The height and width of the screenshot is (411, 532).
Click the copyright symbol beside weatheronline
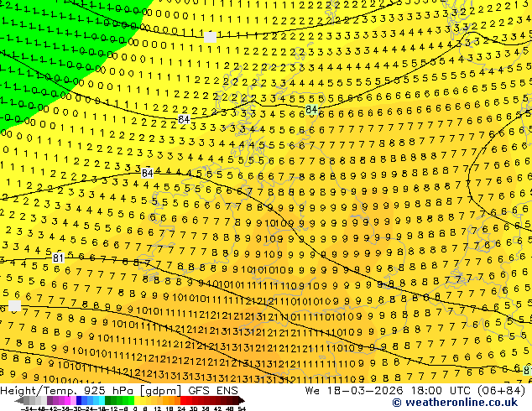(397, 403)
